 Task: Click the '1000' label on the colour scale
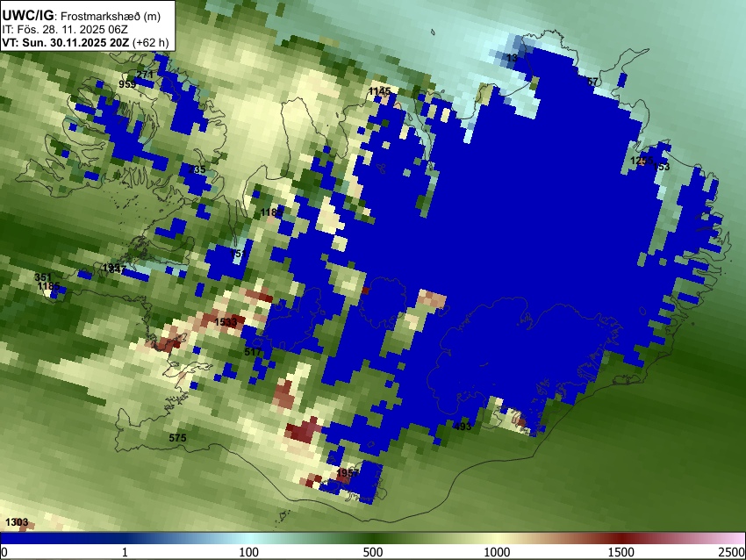497,552
